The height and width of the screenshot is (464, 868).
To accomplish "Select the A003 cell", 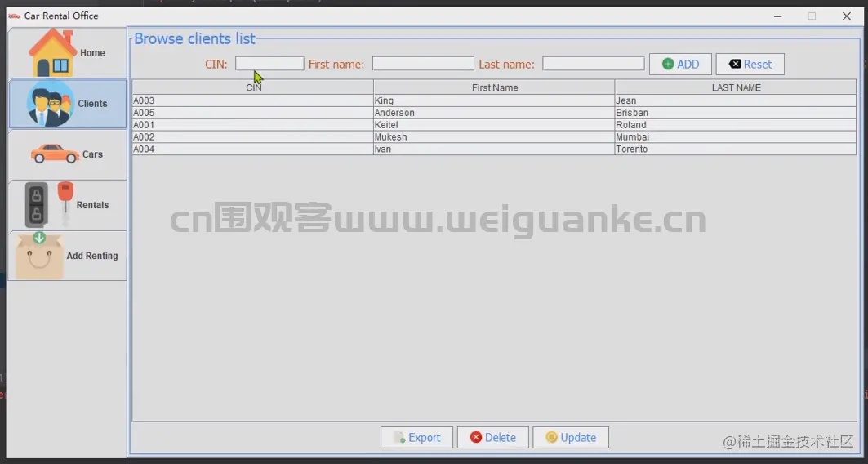I will (253, 100).
